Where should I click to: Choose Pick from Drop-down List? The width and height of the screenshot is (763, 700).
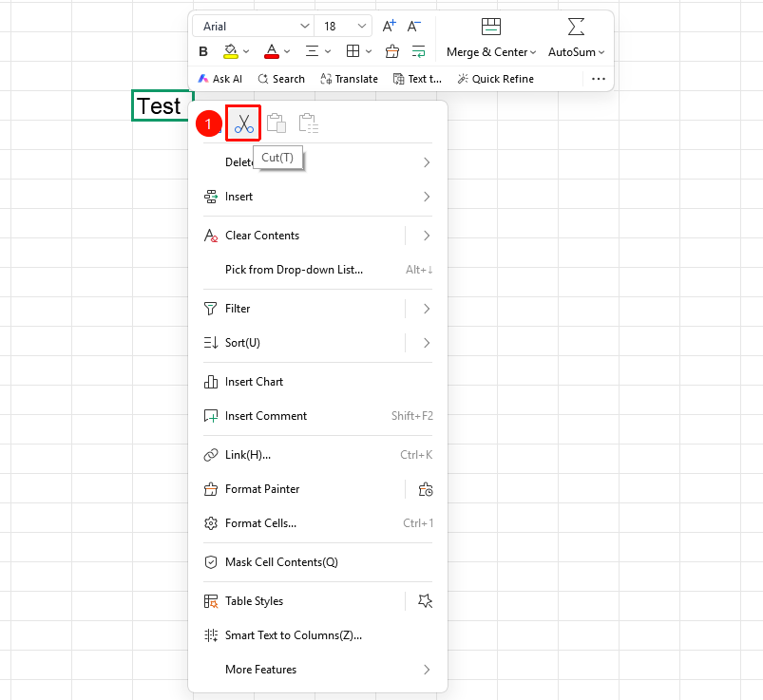coord(317,270)
